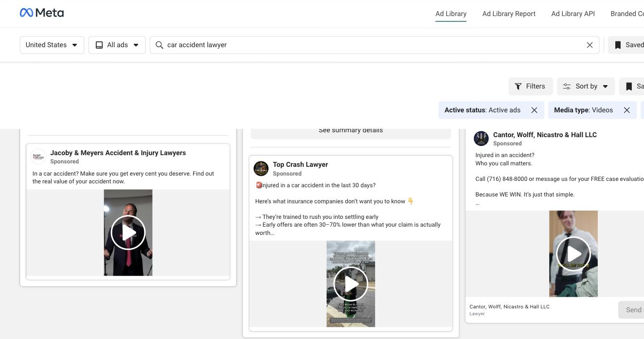644x339 pixels.
Task: Click the car accident lawyer search field
Action: pos(375,45)
